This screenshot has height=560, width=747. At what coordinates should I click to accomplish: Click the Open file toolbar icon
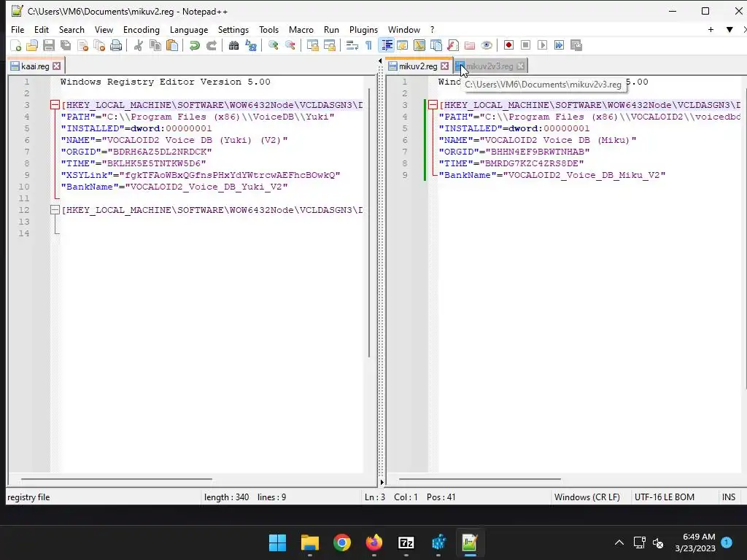pyautogui.click(x=32, y=45)
